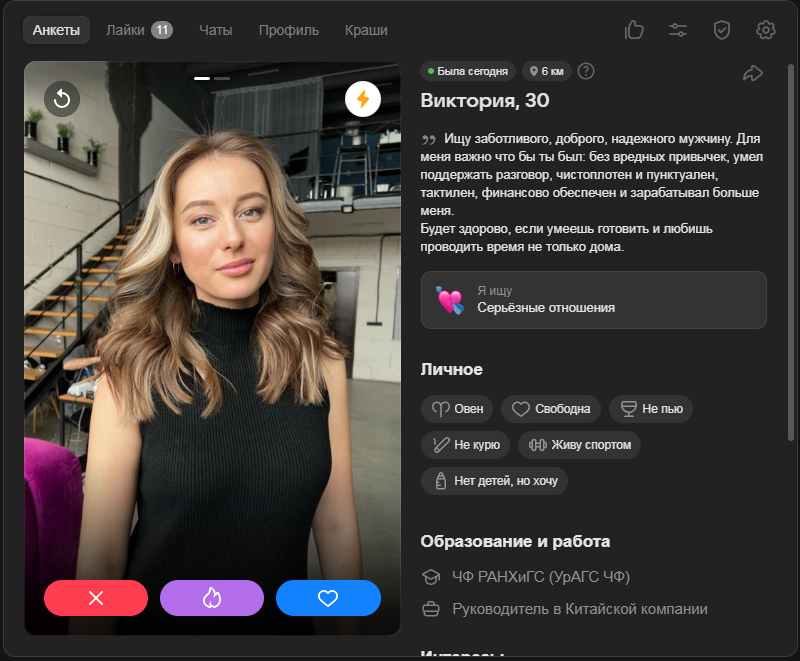The image size is (800, 661).
Task: Click the 6 км distance badge
Action: pyautogui.click(x=546, y=71)
